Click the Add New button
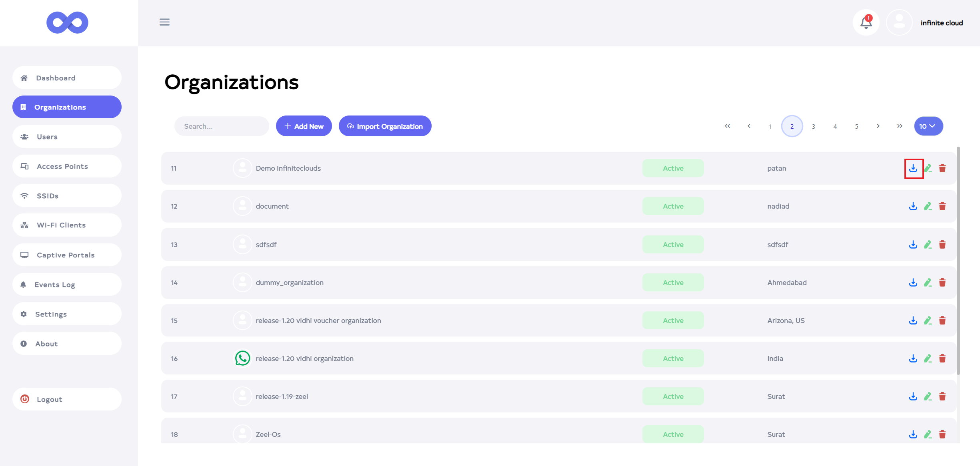Image resolution: width=980 pixels, height=466 pixels. click(x=304, y=126)
